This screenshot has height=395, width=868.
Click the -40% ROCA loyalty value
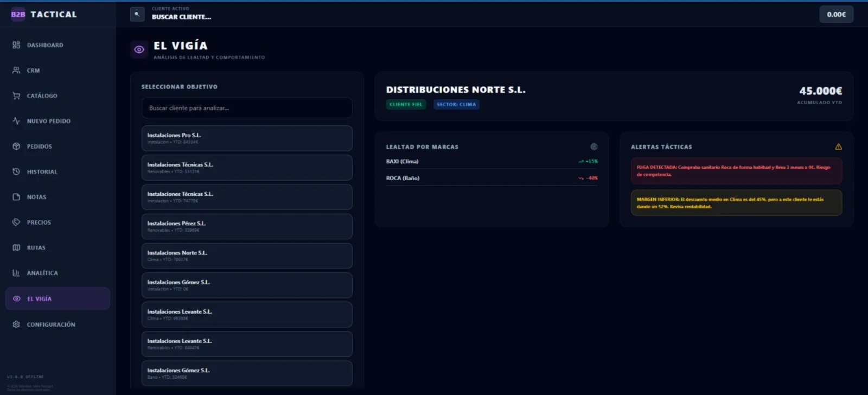coord(592,178)
